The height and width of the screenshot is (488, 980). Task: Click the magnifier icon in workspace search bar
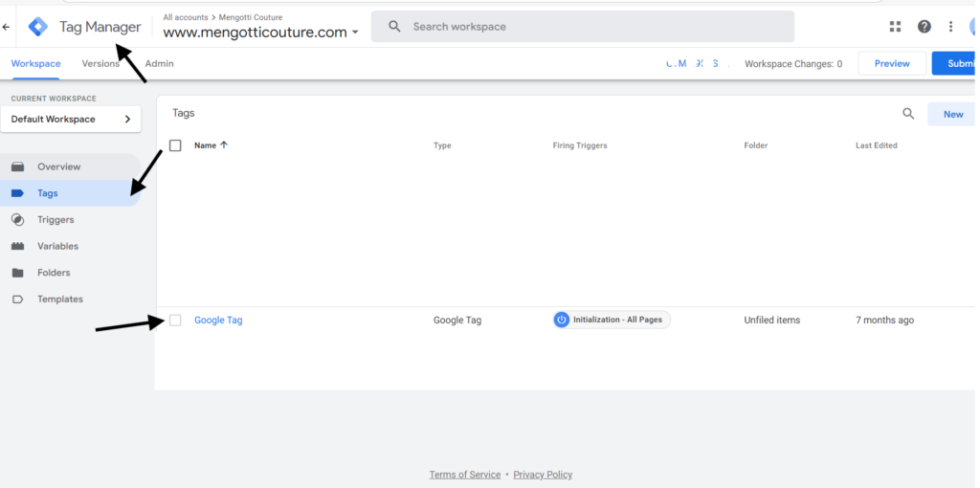pyautogui.click(x=394, y=26)
